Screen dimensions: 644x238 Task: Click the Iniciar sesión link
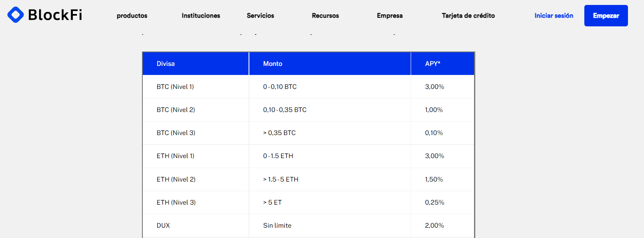[554, 16]
